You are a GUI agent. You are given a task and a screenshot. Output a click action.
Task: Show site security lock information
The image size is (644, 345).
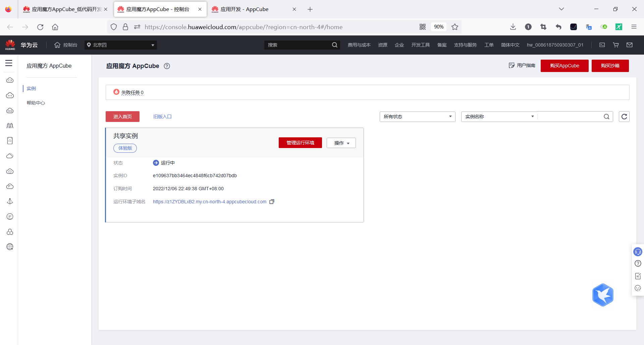pos(125,27)
